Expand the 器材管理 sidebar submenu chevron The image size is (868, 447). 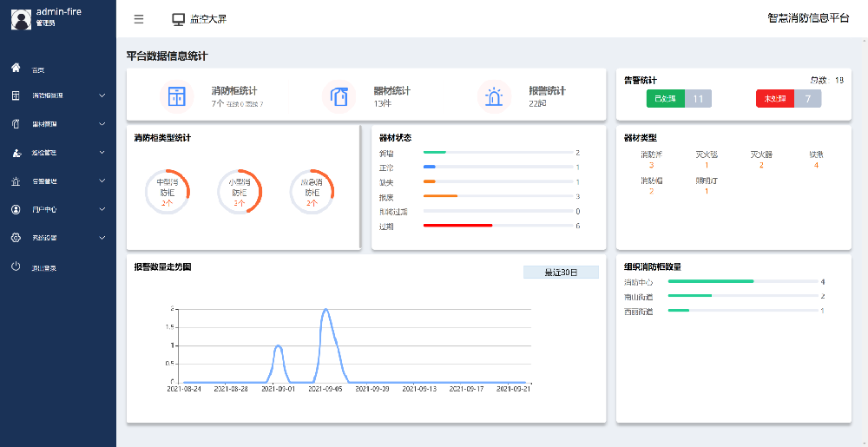[x=102, y=124]
